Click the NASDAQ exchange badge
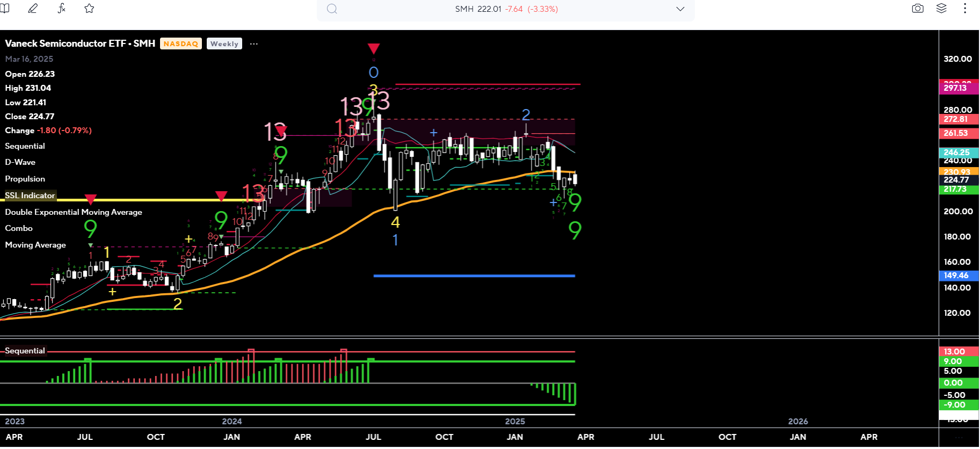Viewport: 980px width, 449px height. (x=180, y=44)
